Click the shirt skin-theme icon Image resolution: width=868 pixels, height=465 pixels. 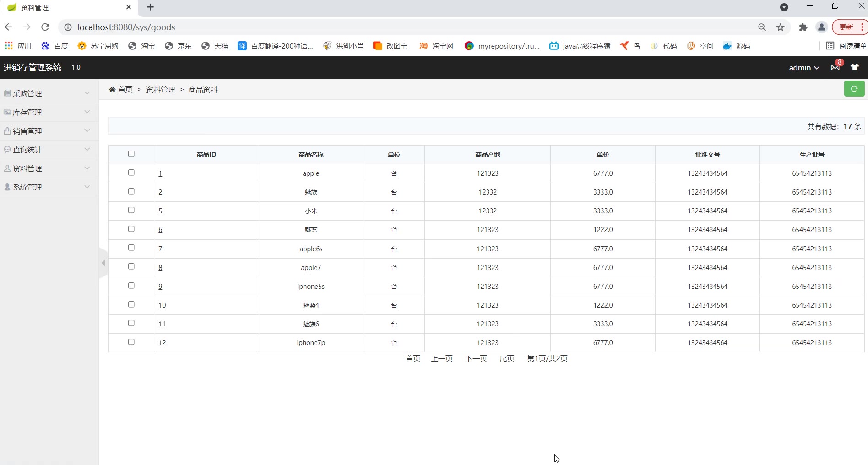pos(855,67)
